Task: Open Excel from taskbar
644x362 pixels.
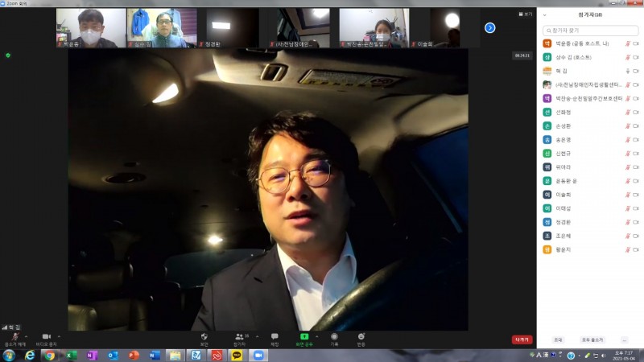Action: pos(71,356)
